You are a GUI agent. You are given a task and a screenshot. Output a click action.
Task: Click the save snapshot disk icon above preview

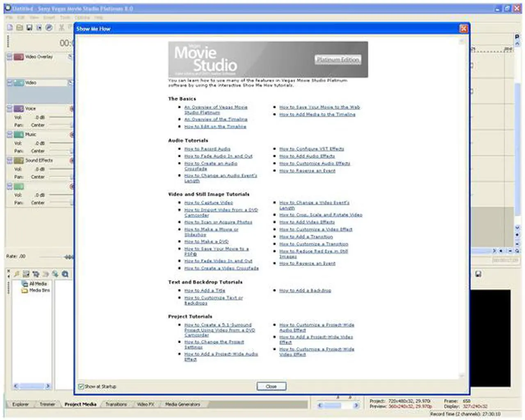point(478,274)
